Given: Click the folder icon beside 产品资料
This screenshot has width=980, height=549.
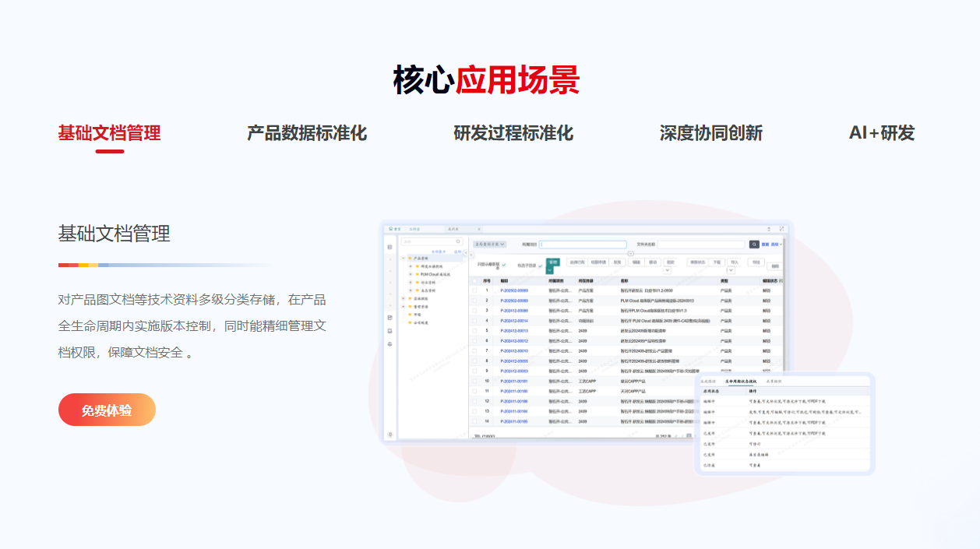Looking at the screenshot, I should pos(410,259).
